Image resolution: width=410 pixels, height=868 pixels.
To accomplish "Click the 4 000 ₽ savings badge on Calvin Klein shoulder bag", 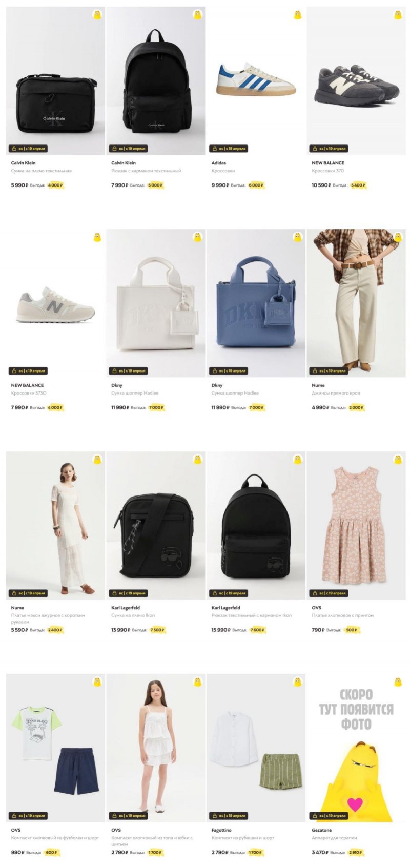I will pyautogui.click(x=55, y=185).
